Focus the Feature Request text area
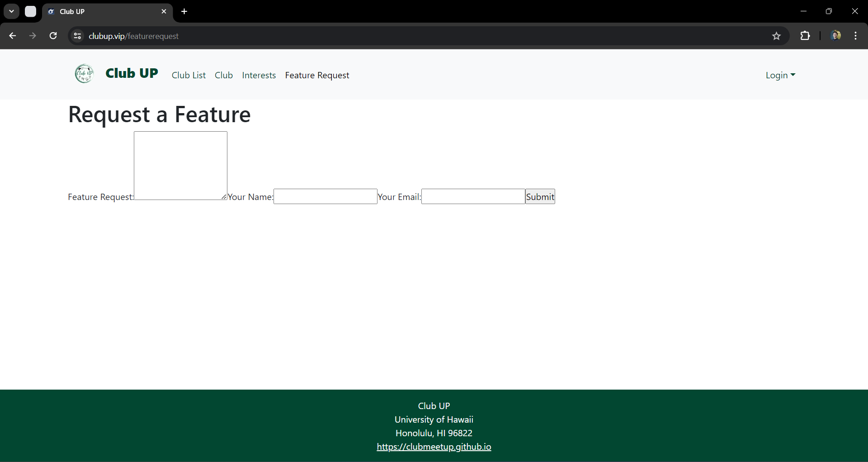This screenshot has width=868, height=462. point(180,165)
